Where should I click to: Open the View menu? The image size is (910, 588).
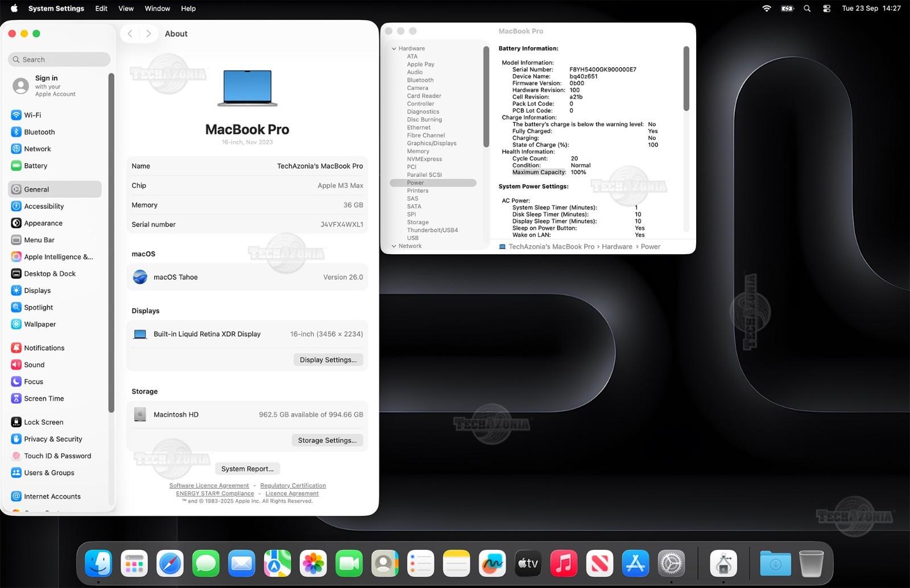(x=126, y=9)
